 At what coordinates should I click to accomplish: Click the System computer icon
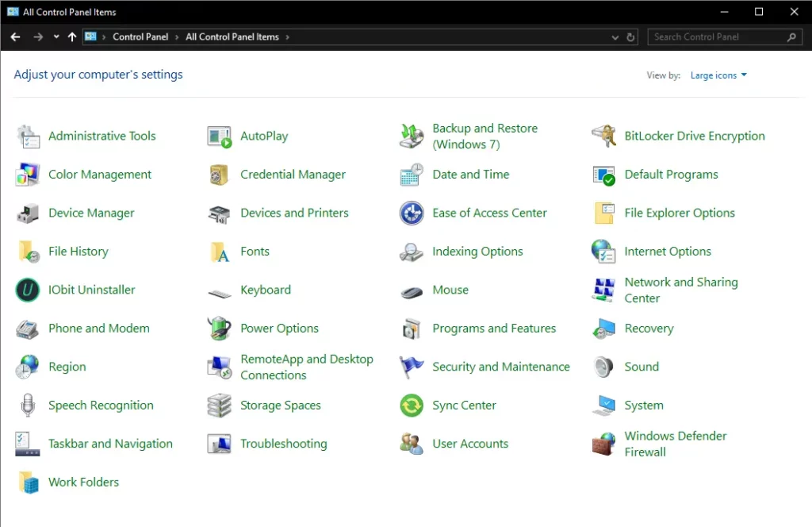[x=603, y=406]
